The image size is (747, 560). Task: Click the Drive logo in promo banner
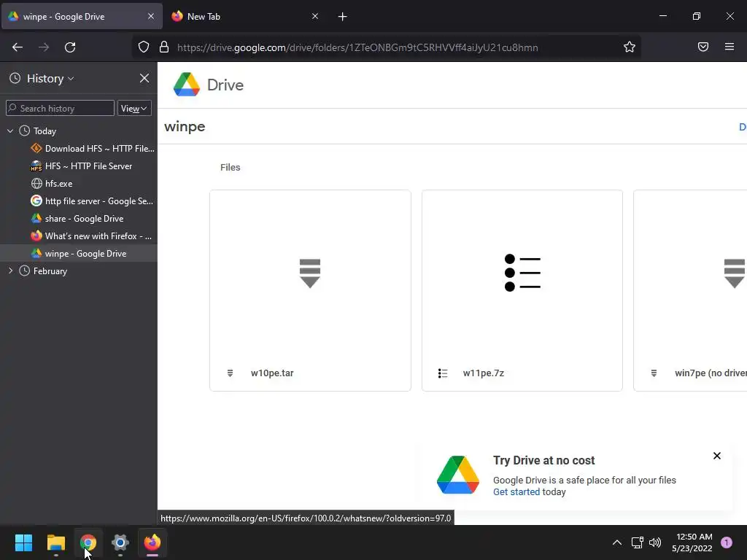[x=458, y=475]
